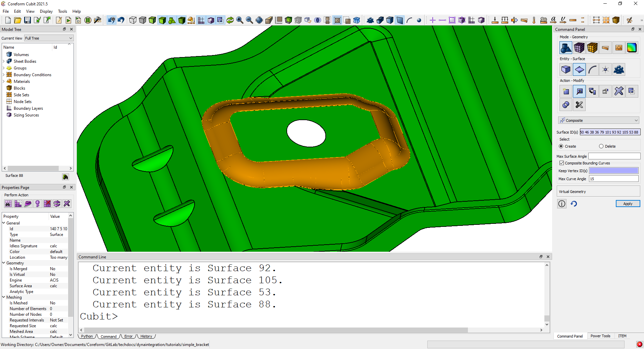Expand the Boundary Conditions tree node

pos(4,75)
